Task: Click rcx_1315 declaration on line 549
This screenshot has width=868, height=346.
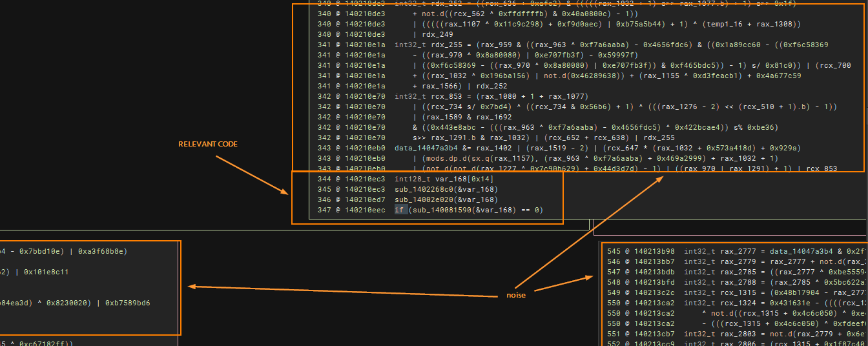Action: [739, 292]
